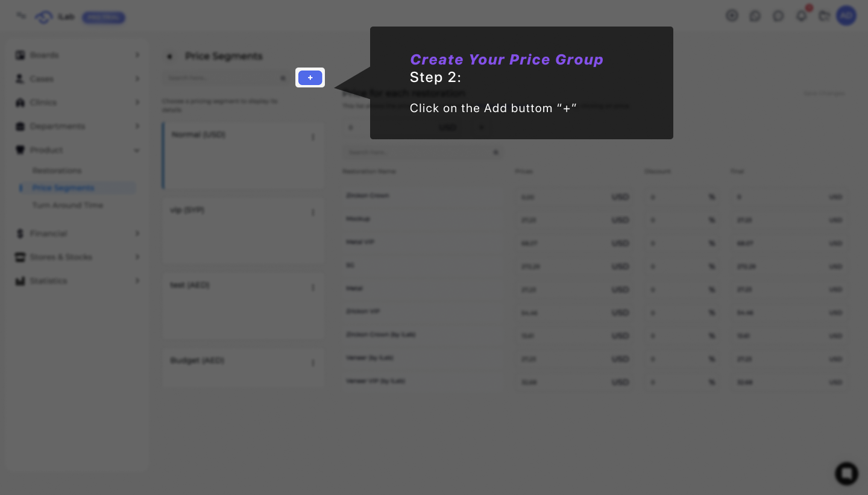
Task: Go back using the arrow beside Price Segments
Action: coord(169,56)
